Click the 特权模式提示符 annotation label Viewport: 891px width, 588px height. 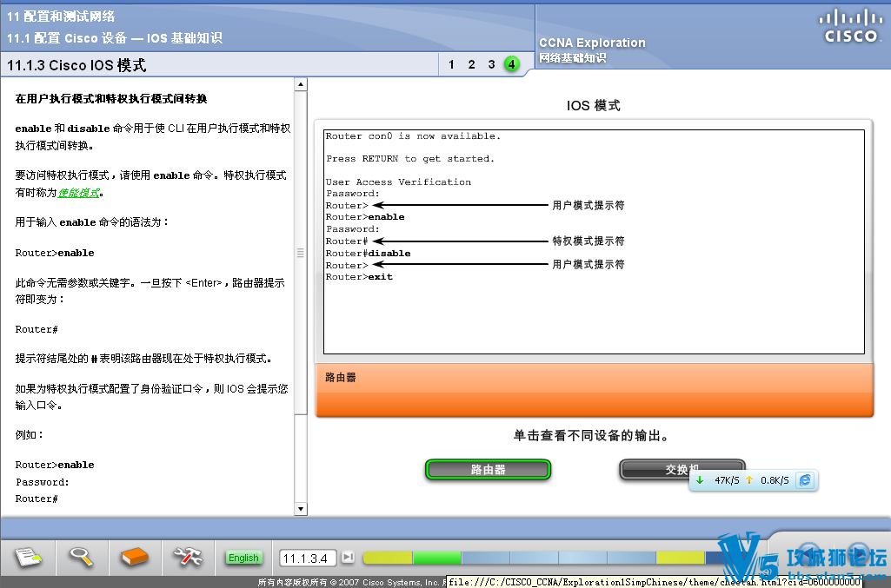click(x=588, y=241)
